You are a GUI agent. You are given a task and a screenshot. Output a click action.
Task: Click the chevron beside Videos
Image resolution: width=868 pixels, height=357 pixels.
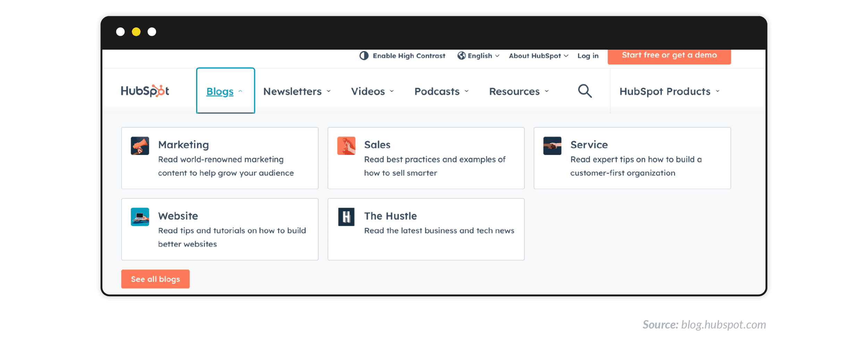(392, 91)
